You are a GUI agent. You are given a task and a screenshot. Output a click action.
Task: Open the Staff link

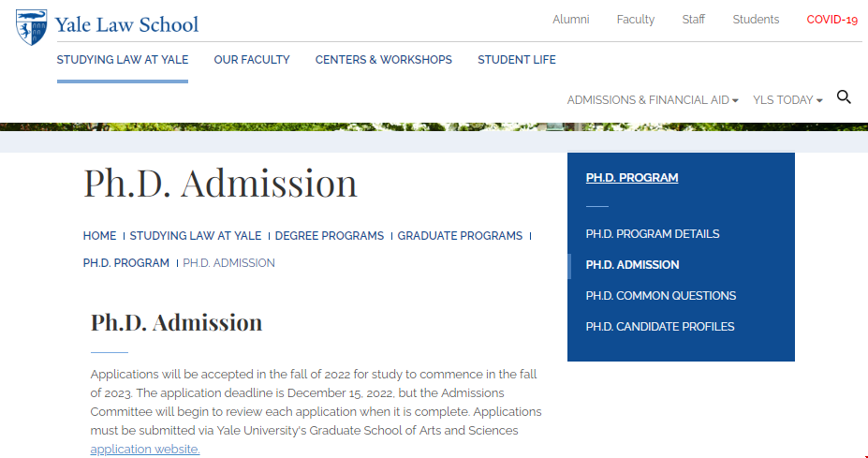coord(694,20)
